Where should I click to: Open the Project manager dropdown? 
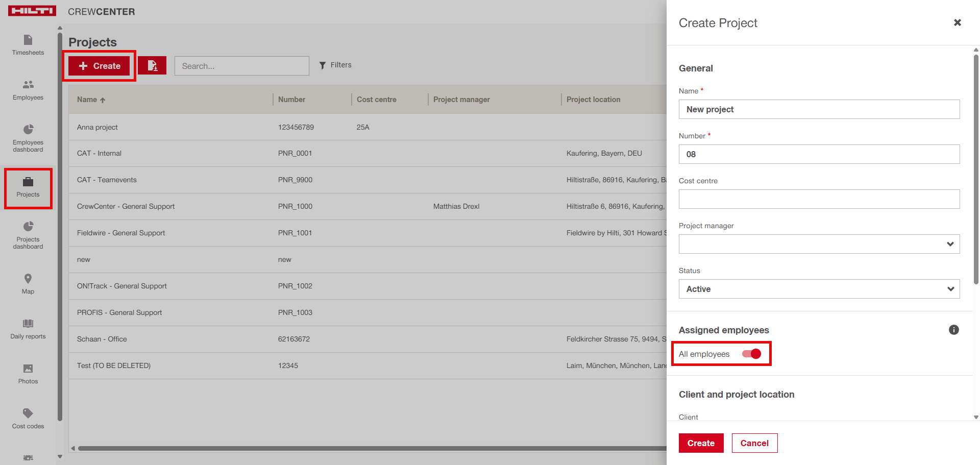[x=819, y=244]
